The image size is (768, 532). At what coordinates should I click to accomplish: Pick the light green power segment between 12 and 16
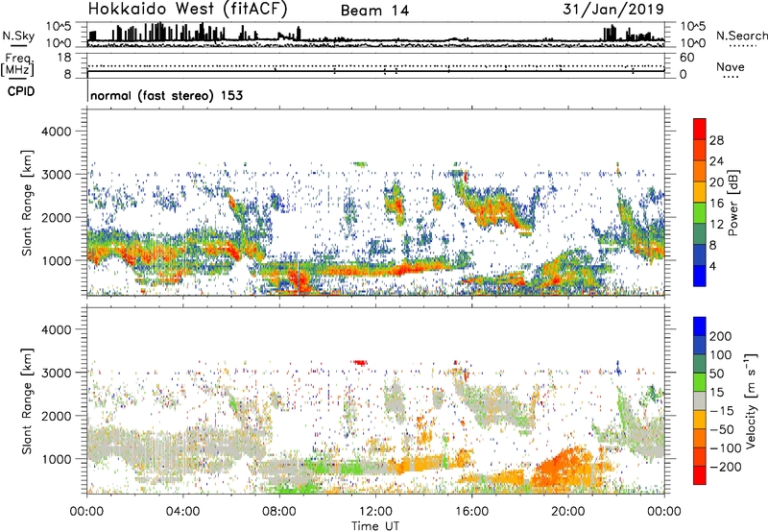click(x=700, y=212)
